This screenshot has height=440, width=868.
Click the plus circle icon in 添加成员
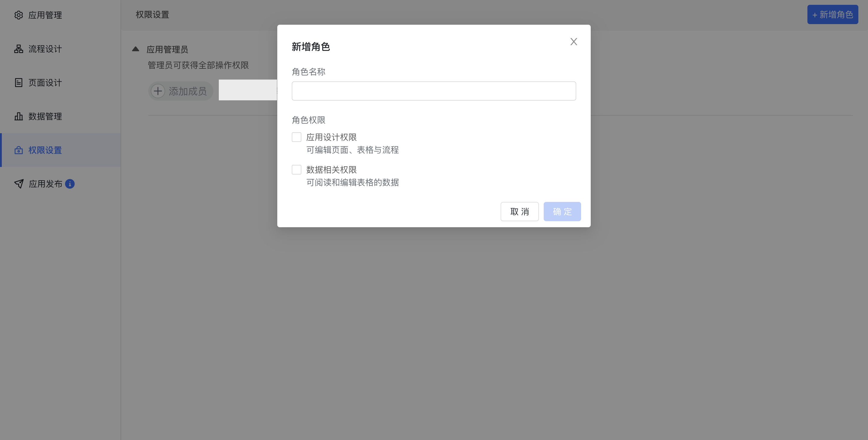[x=158, y=91]
